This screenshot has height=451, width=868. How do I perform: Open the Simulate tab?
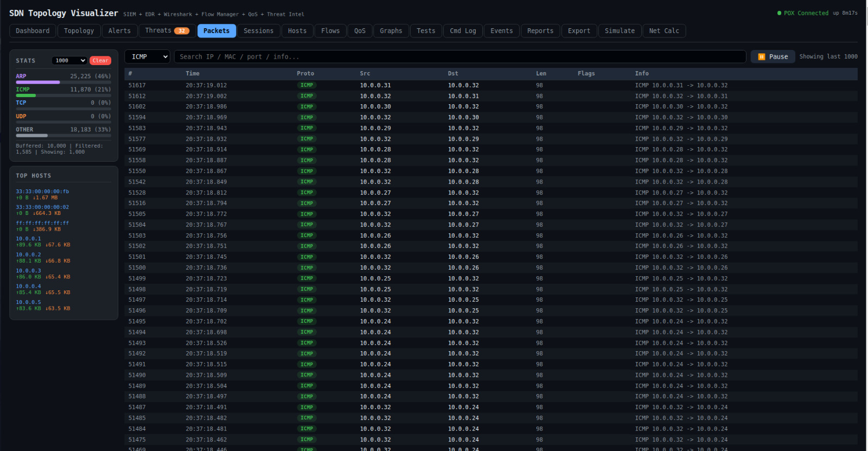(x=620, y=31)
